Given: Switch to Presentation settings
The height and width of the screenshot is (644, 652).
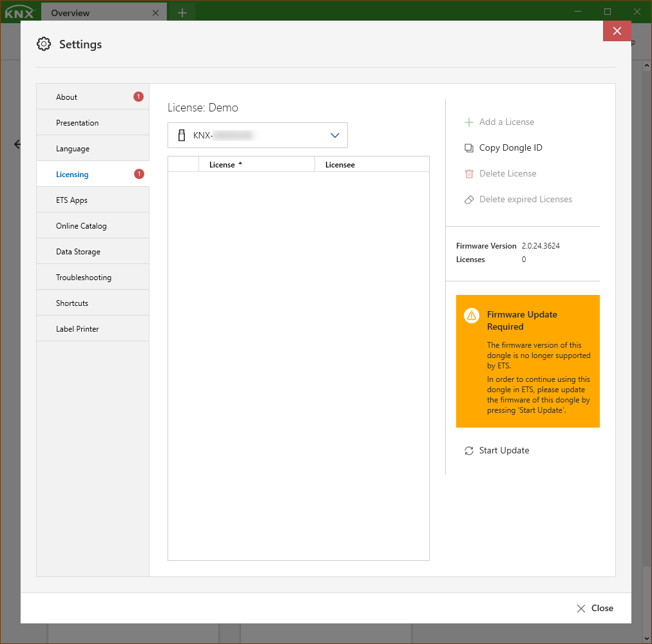Looking at the screenshot, I should [93, 122].
